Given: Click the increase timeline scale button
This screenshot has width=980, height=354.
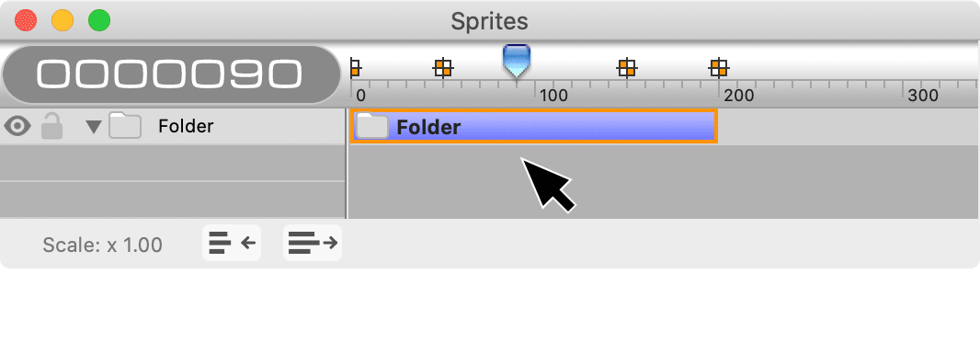Looking at the screenshot, I should click(313, 243).
